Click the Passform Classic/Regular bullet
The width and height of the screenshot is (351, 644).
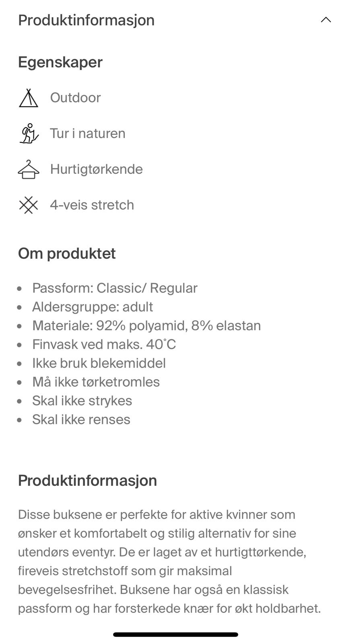coord(115,288)
